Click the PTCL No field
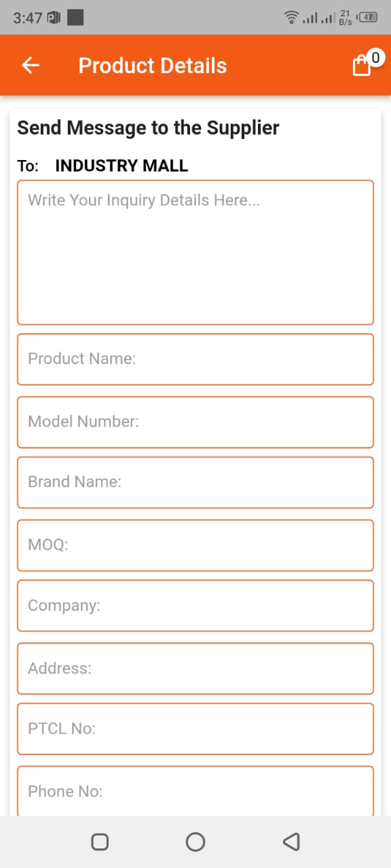This screenshot has width=391, height=868. pos(195,728)
